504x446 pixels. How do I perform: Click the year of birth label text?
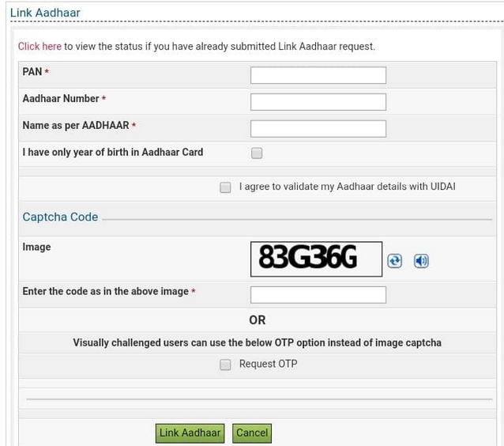click(x=113, y=152)
